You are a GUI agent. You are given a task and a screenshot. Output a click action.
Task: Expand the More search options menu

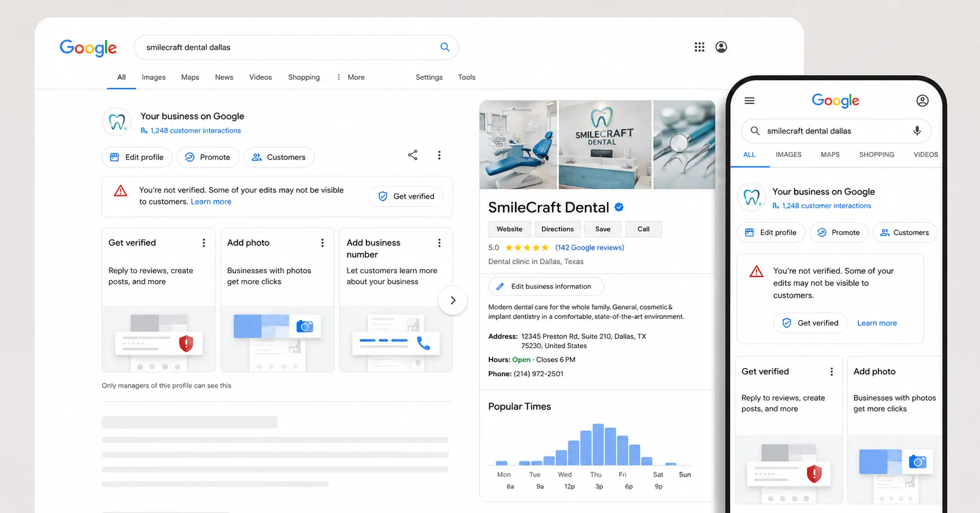(351, 77)
